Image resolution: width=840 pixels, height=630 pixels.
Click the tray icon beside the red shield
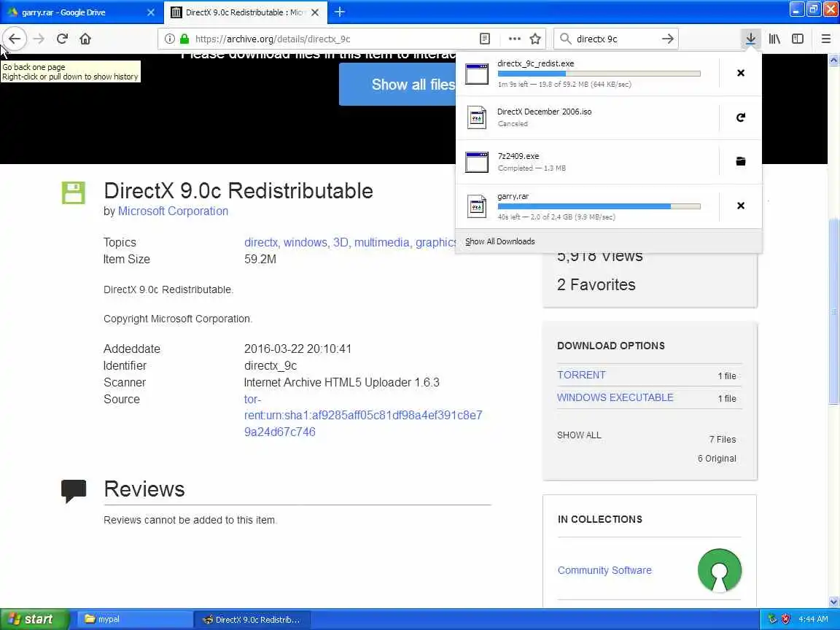[x=772, y=619]
